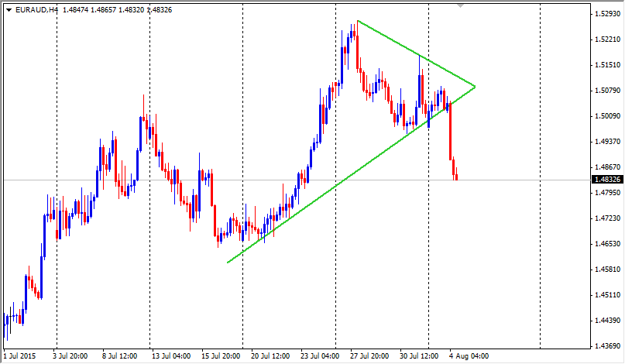The width and height of the screenshot is (625, 364).
Task: Click the 1.46530 price scale label
Action: [x=607, y=244]
